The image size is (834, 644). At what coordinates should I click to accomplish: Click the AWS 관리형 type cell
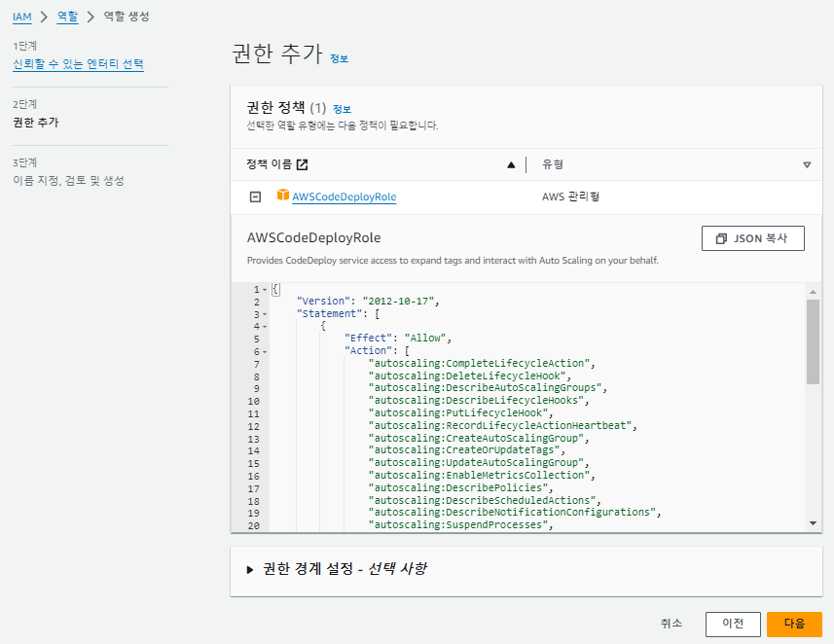click(570, 197)
